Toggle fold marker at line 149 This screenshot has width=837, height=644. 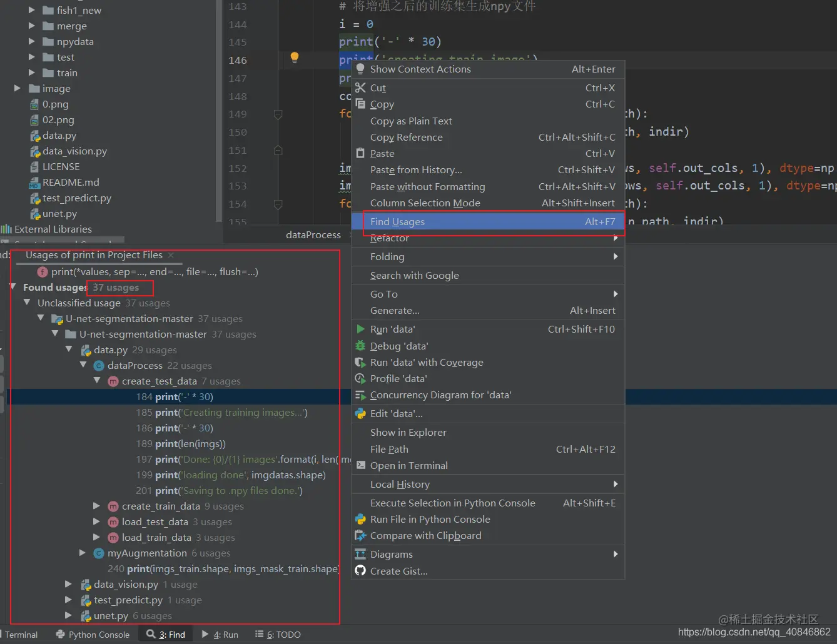pos(278,114)
